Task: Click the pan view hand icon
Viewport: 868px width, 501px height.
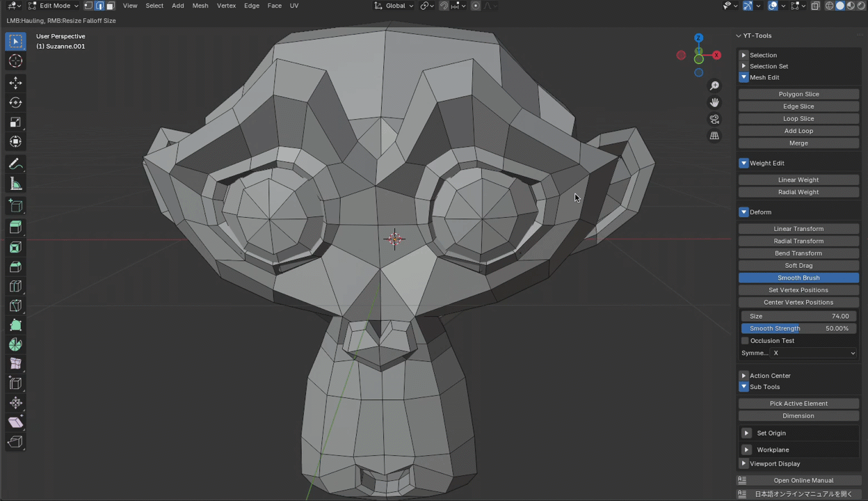Action: 714,102
